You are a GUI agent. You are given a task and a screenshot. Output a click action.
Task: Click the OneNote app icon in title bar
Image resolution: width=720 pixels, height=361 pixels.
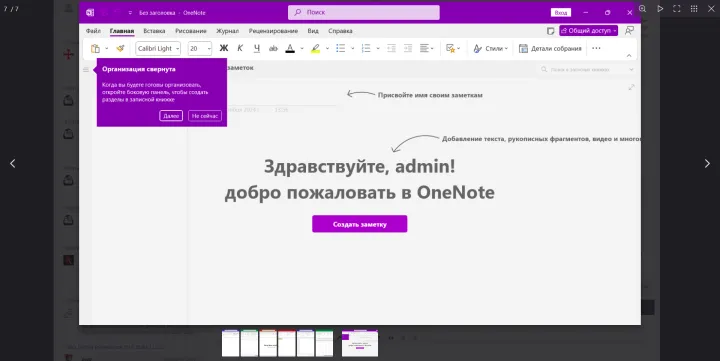pos(90,12)
